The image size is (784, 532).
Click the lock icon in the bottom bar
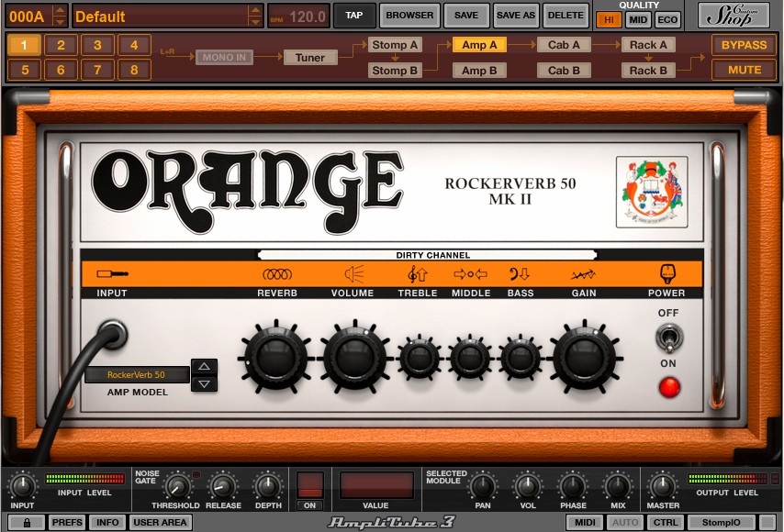(27, 523)
